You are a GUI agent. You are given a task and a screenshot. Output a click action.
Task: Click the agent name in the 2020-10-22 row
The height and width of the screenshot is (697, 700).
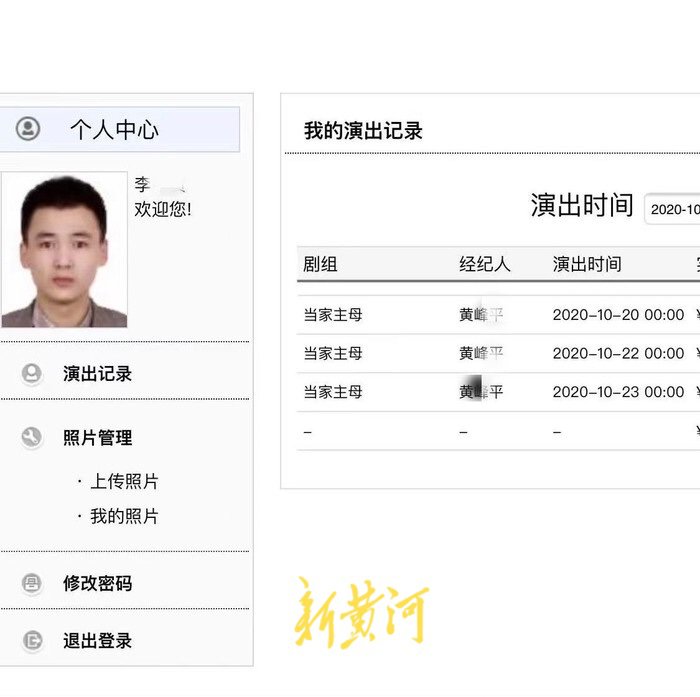481,353
